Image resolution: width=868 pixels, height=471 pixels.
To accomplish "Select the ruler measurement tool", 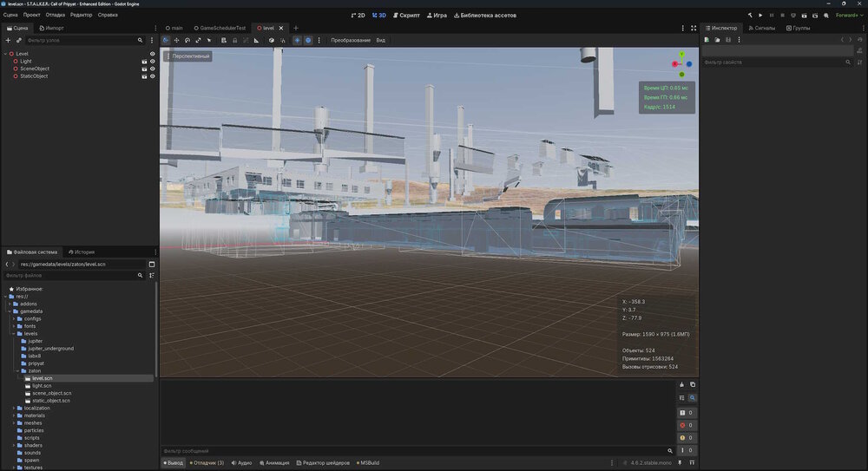I will 257,41.
